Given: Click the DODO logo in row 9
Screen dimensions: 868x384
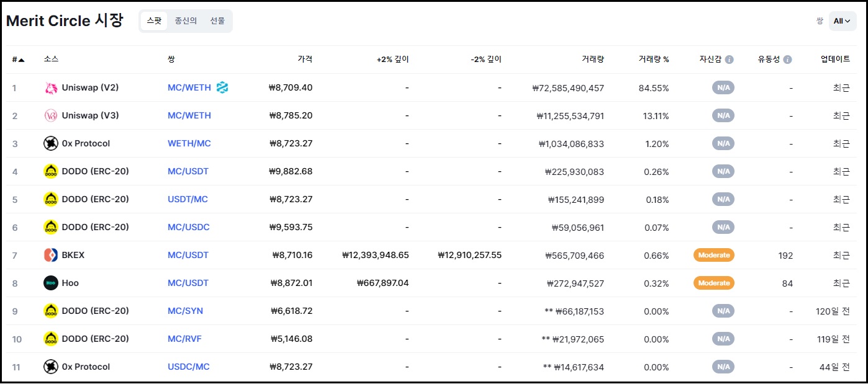Looking at the screenshot, I should pos(51,311).
